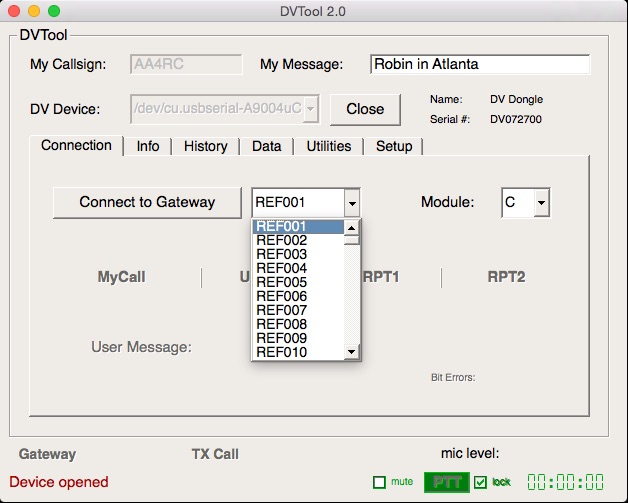Viewport: 628px width, 503px height.
Task: Close the DV device connection
Action: point(365,109)
